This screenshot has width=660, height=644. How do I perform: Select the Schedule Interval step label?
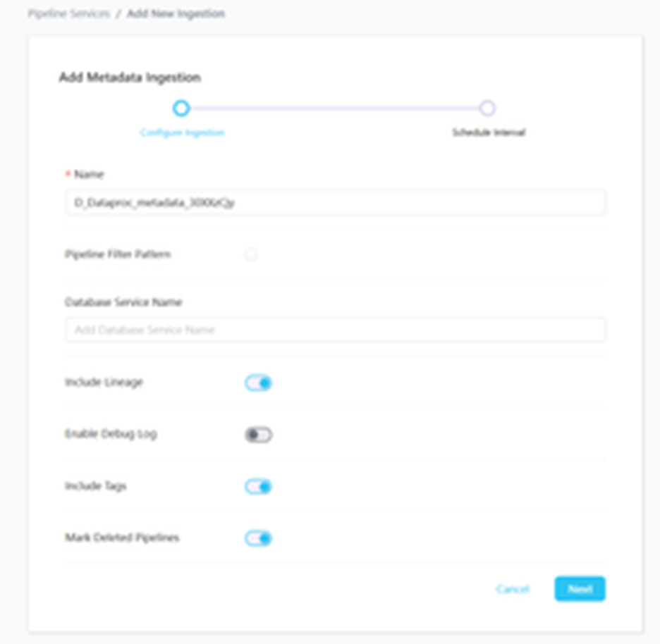(488, 132)
